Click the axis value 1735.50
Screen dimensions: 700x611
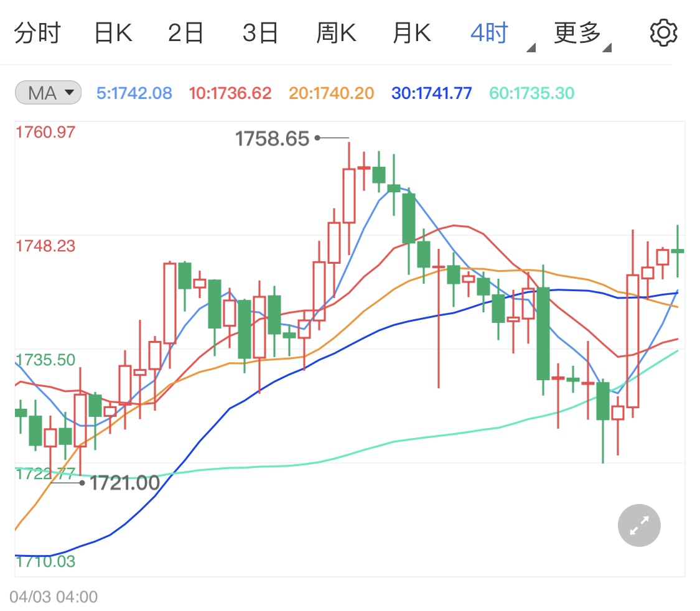45,360
